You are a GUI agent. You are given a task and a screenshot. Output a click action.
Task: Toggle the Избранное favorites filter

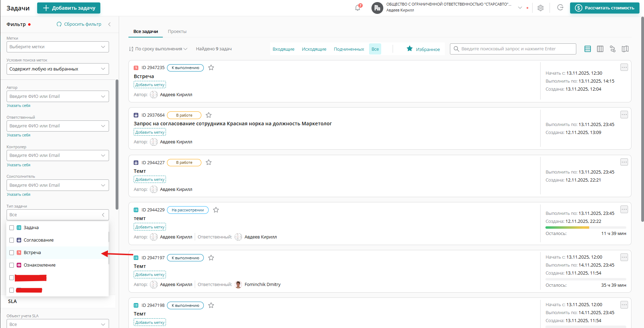(423, 49)
